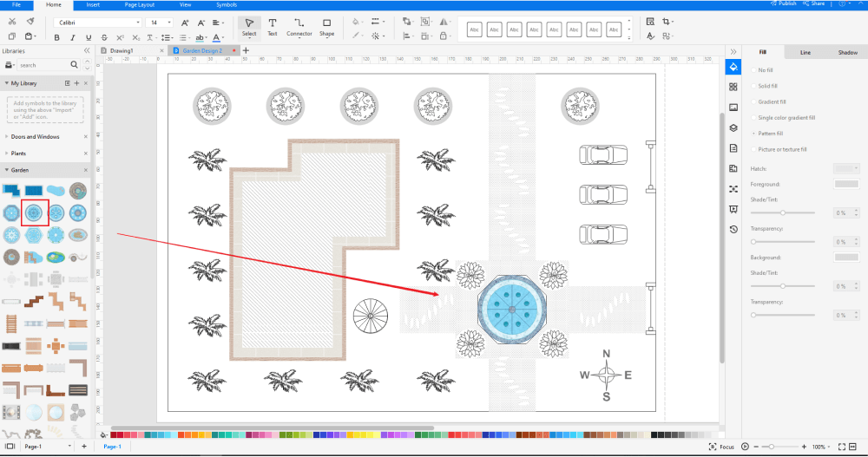Viewport: 868px width, 457px height.
Task: Toggle bold formatting
Action: pyautogui.click(x=56, y=37)
